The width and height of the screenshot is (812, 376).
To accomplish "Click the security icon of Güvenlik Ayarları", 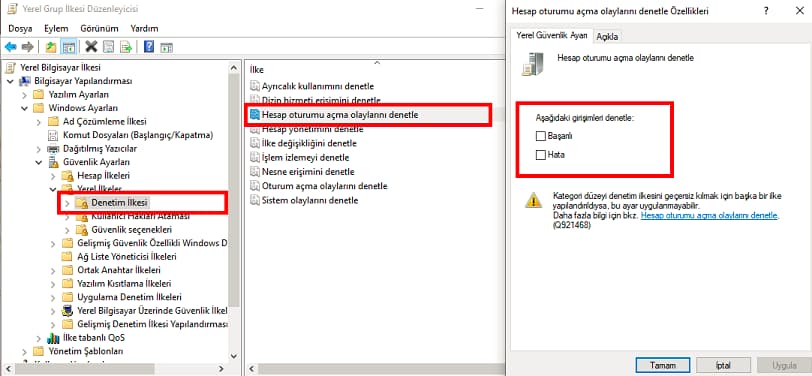I will [53, 162].
